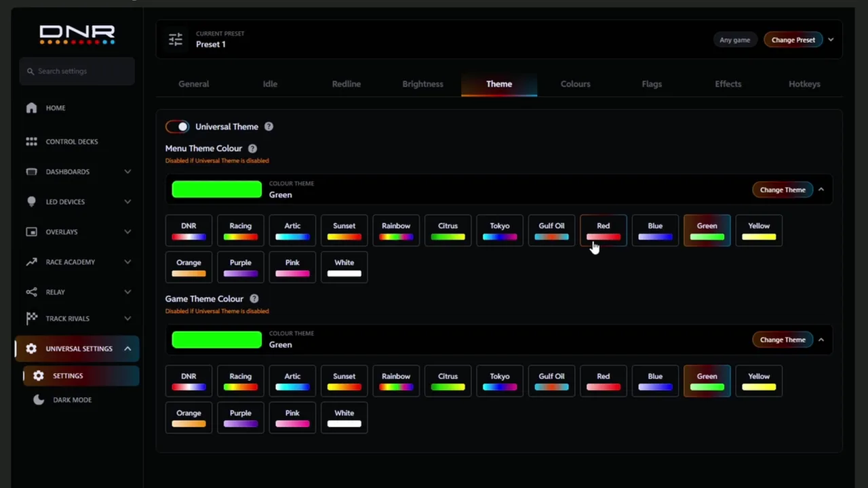
Task: Expand the Relay chevron
Action: (127, 292)
